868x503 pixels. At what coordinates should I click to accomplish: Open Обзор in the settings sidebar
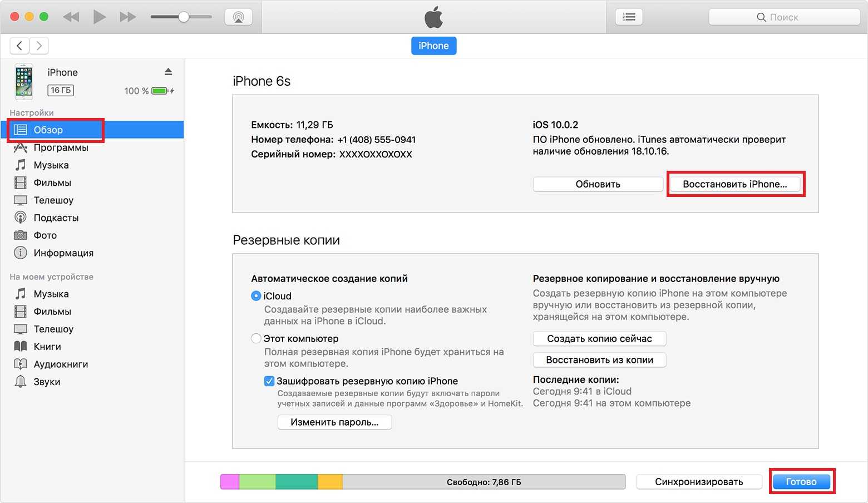click(48, 130)
